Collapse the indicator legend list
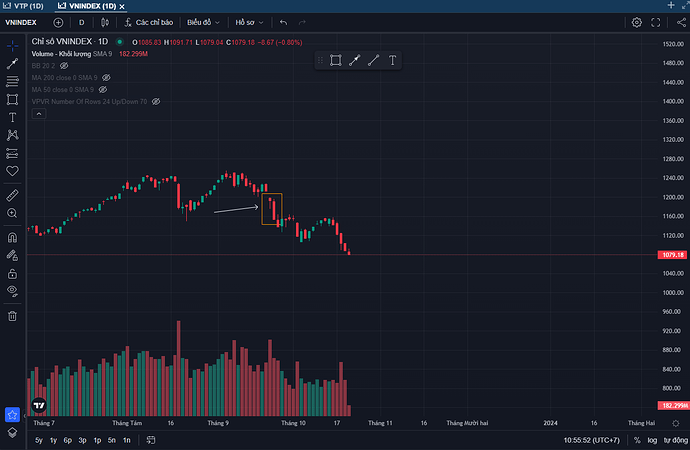690x450 pixels. [x=40, y=114]
